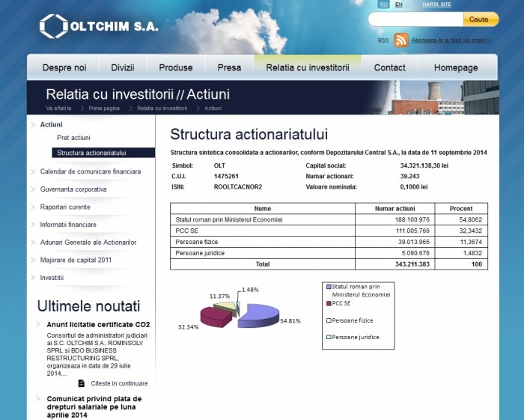Image resolution: width=524 pixels, height=420 pixels.
Task: Click the Actiuni breadcrumb link
Action: click(213, 109)
